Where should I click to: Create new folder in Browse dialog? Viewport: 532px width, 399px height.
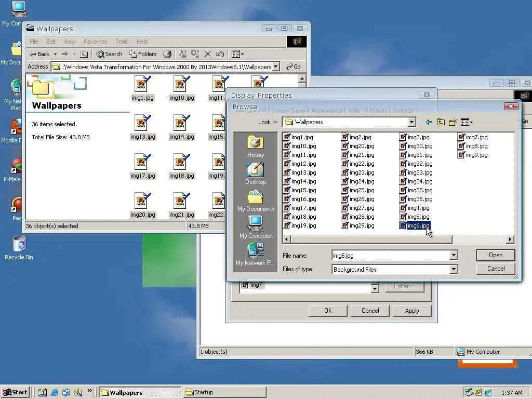coord(453,122)
